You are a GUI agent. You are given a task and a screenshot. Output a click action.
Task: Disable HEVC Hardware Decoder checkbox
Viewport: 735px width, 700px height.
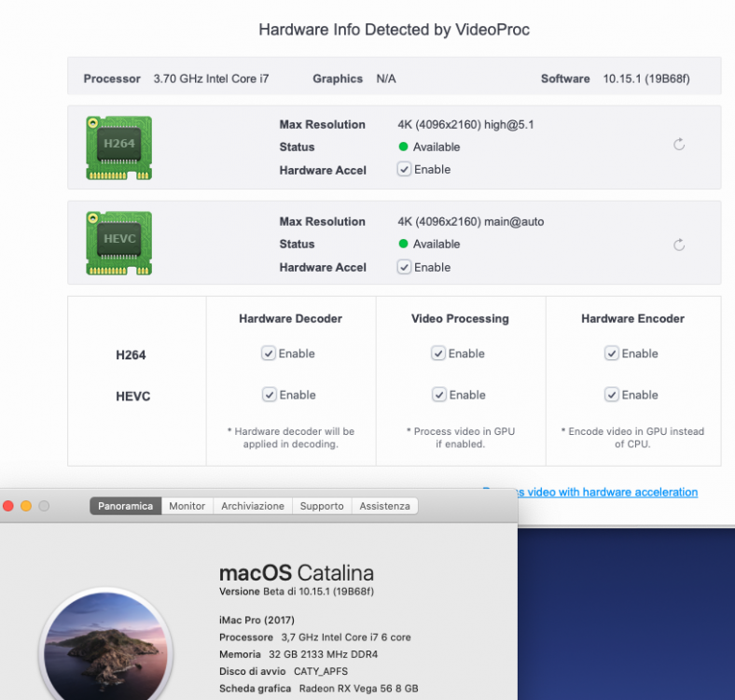point(269,395)
